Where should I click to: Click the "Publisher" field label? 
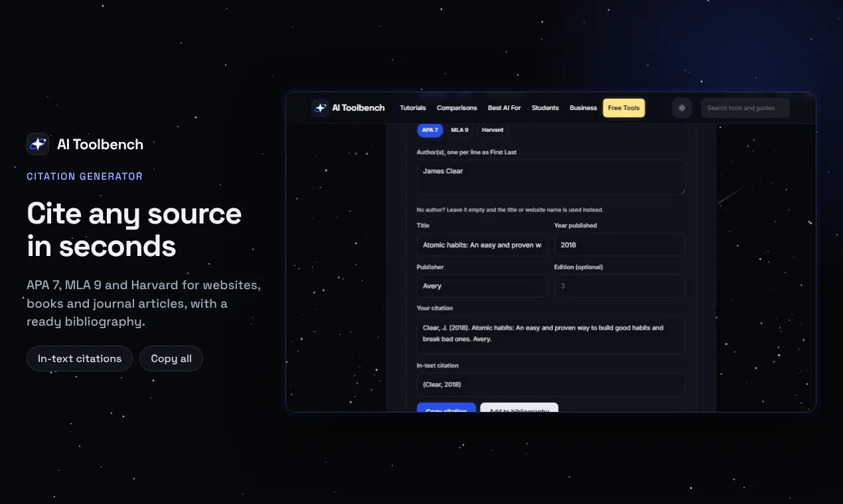pos(430,267)
